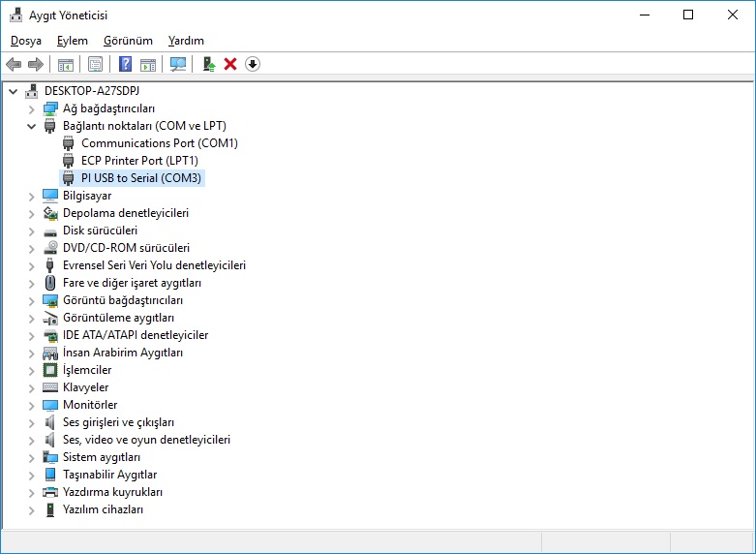Select the Klavyeler label
The image size is (756, 554).
coord(86,387)
